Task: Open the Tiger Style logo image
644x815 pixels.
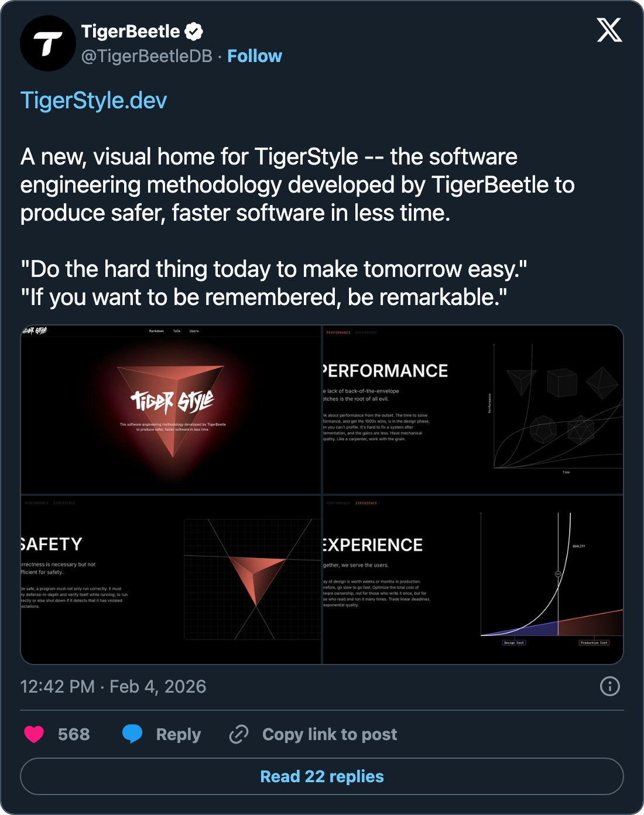Action: (x=171, y=410)
